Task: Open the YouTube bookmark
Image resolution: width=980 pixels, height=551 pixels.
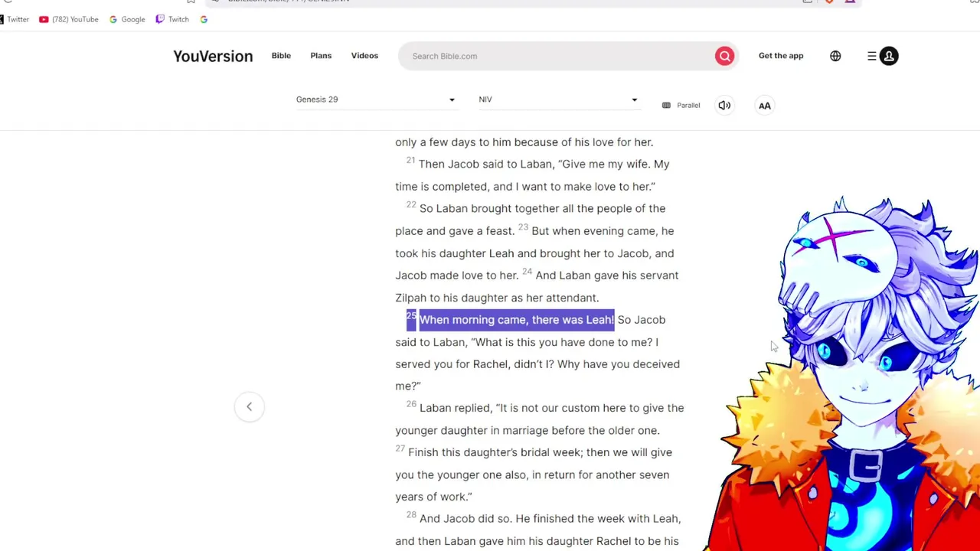Action: [x=69, y=19]
